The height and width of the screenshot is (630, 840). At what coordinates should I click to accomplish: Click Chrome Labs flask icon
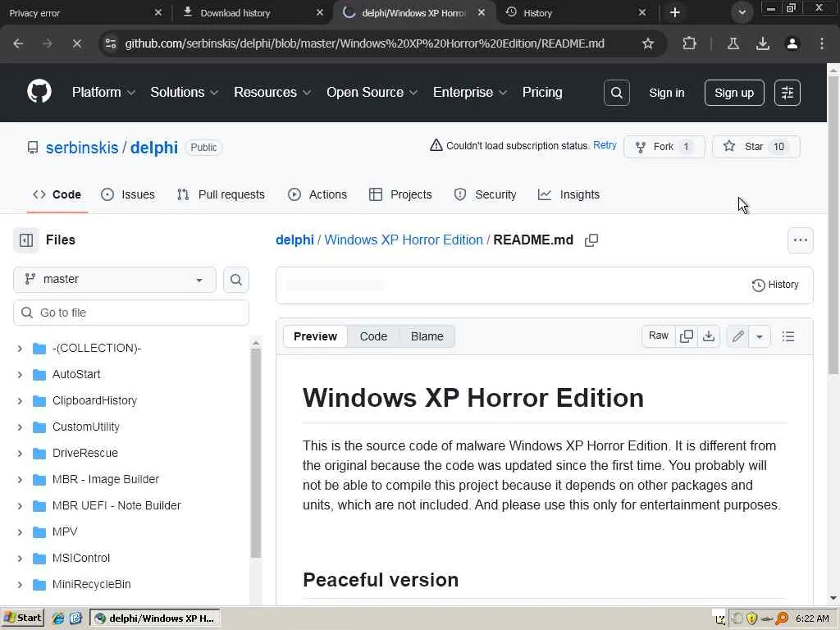click(733, 43)
